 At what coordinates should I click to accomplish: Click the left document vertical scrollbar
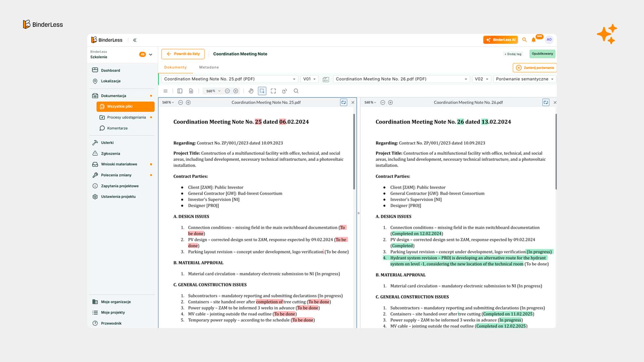(x=354, y=152)
